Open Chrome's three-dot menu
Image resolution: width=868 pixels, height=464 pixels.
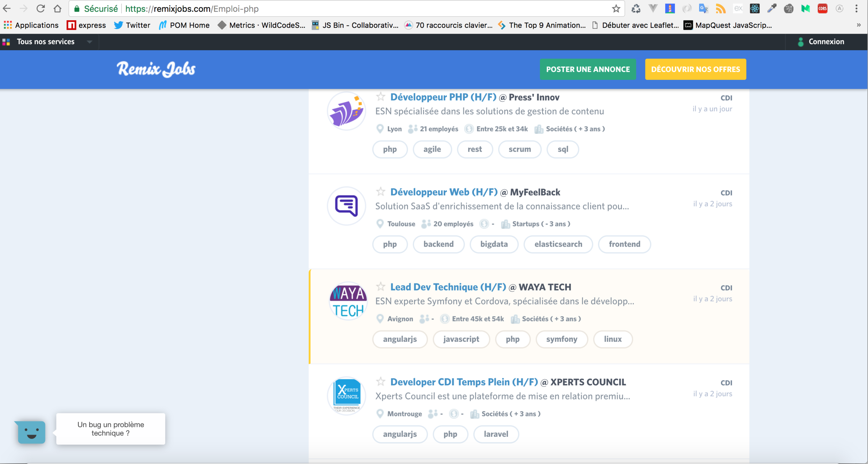tap(856, 9)
